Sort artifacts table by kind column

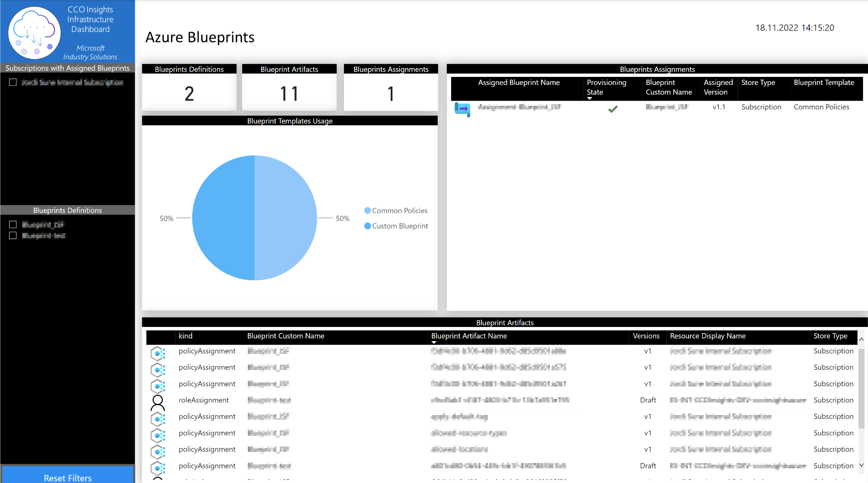(186, 336)
